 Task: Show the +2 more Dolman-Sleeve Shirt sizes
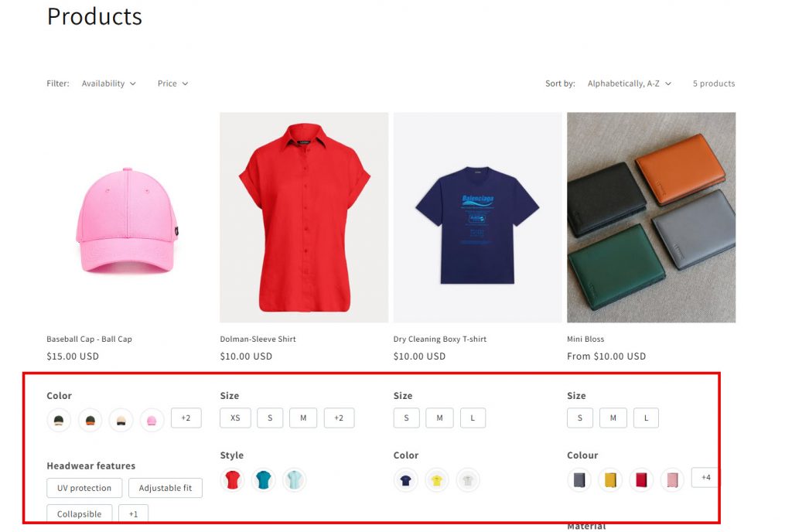pos(339,418)
